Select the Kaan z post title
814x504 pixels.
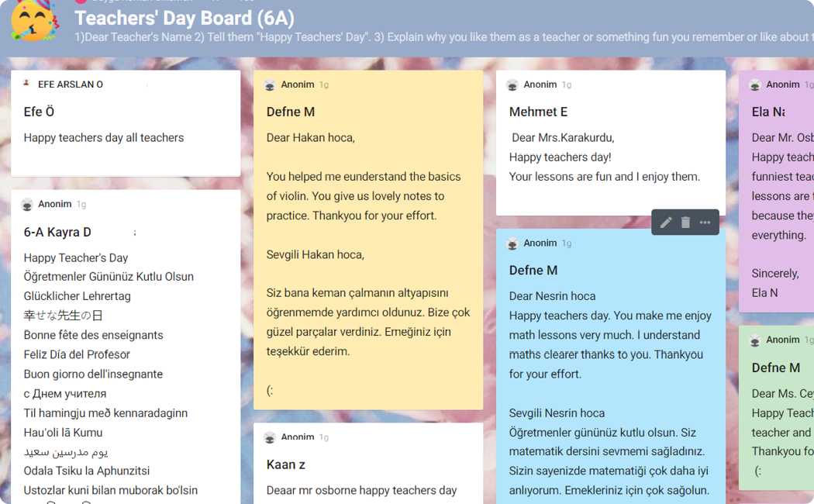[285, 464]
